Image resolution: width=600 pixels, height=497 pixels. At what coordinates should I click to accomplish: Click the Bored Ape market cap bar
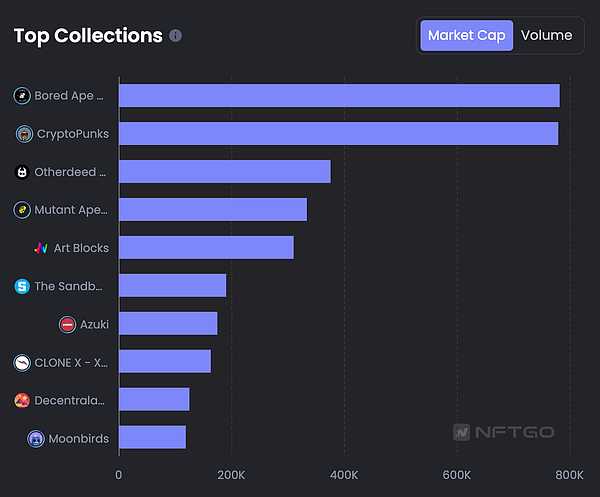[339, 96]
